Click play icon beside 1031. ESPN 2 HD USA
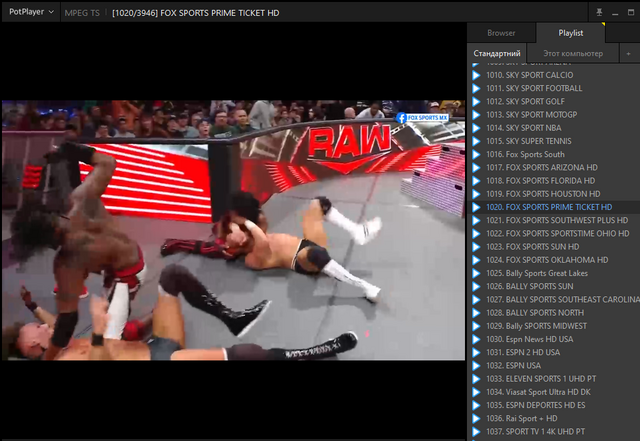The height and width of the screenshot is (441, 640). tap(476, 352)
